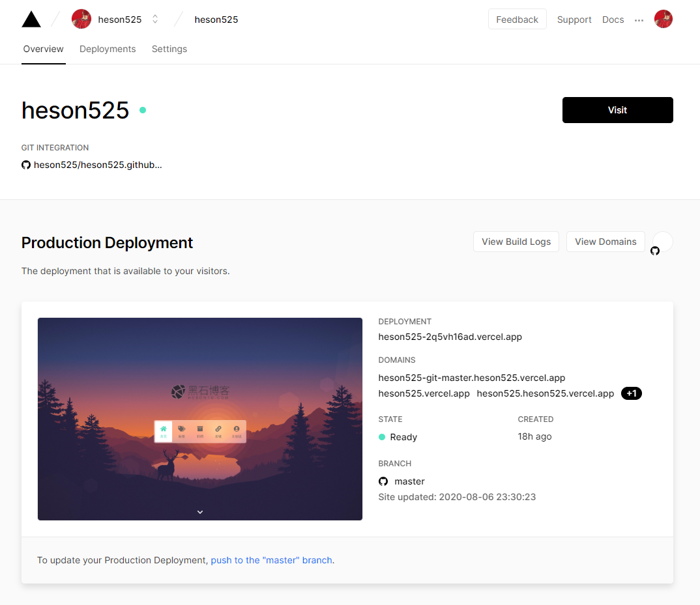
Task: Open the heson525.heson525.vercel.app domain link
Action: point(545,393)
